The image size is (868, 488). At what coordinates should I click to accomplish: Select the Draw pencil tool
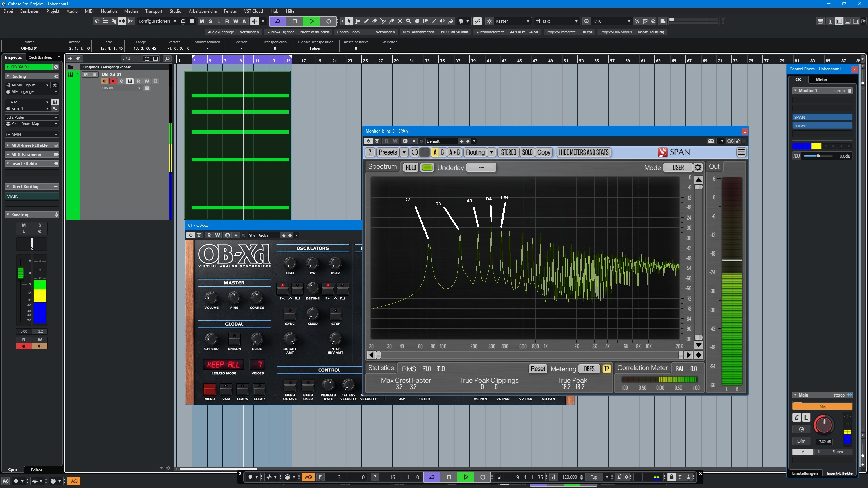(366, 21)
